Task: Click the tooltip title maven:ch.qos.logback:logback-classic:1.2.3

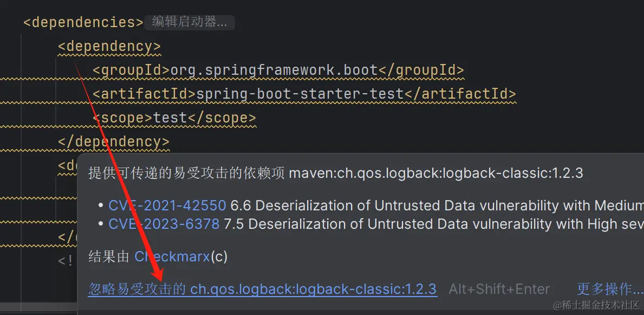Action: (436, 173)
